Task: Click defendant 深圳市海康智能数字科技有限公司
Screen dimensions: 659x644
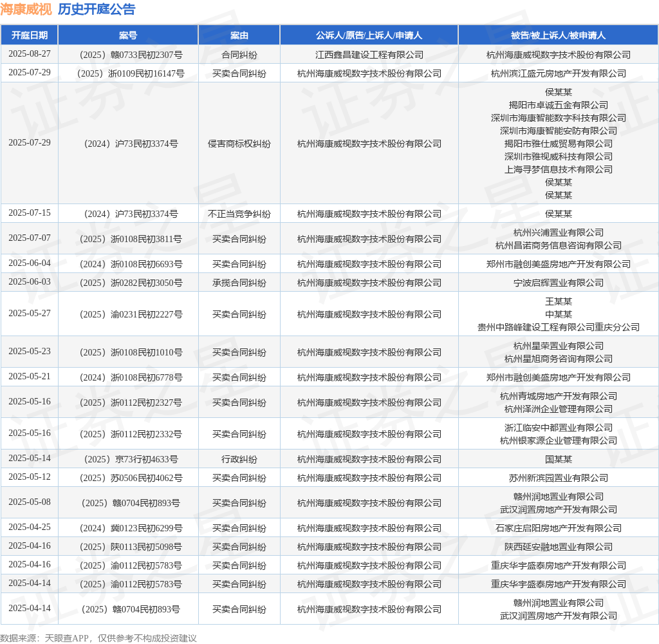Action: tap(558, 118)
